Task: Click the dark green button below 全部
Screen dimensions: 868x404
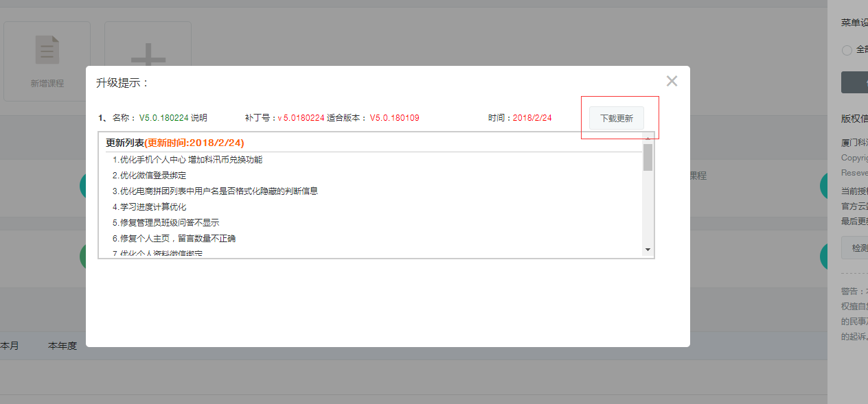Action: click(854, 82)
